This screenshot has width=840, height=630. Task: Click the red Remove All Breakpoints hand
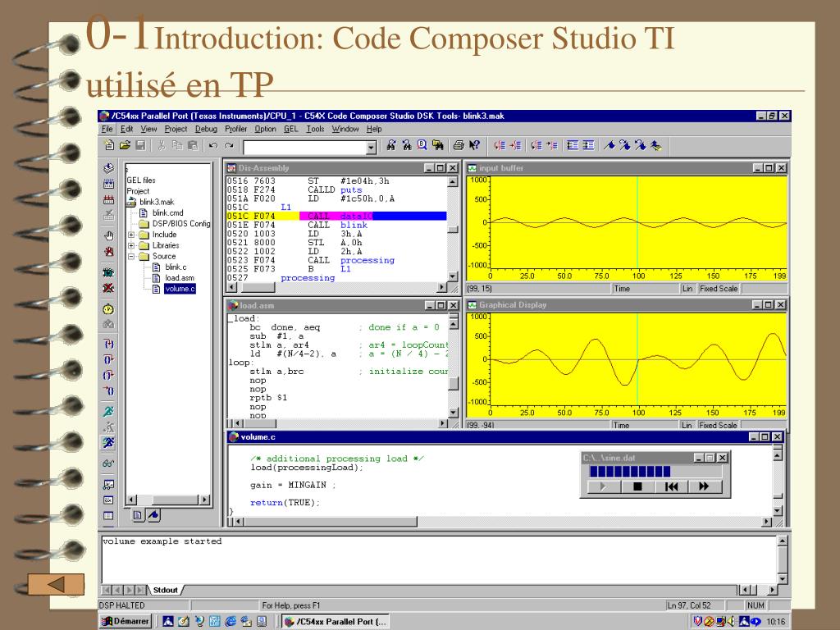click(109, 251)
